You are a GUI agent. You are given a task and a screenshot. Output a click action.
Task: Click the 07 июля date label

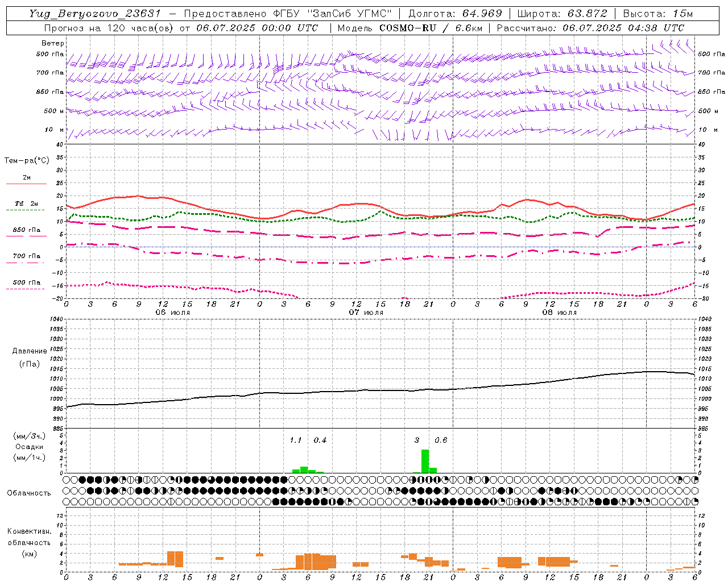[366, 312]
